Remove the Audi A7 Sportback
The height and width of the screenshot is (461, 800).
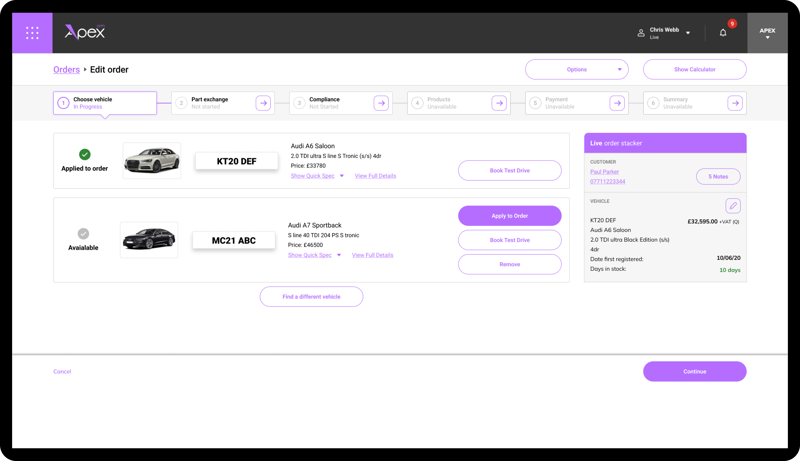[x=510, y=264]
